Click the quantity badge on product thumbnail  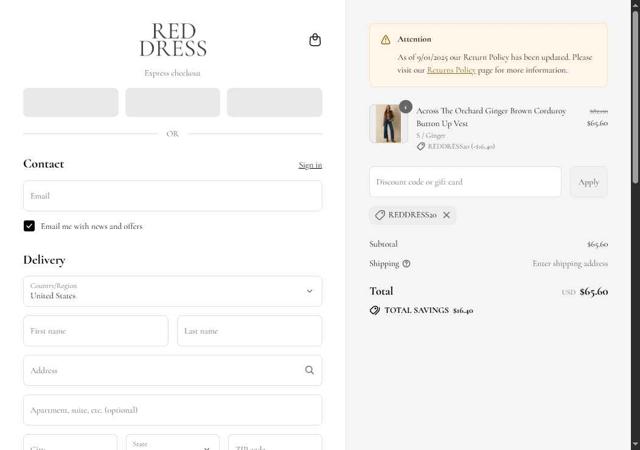click(x=405, y=107)
